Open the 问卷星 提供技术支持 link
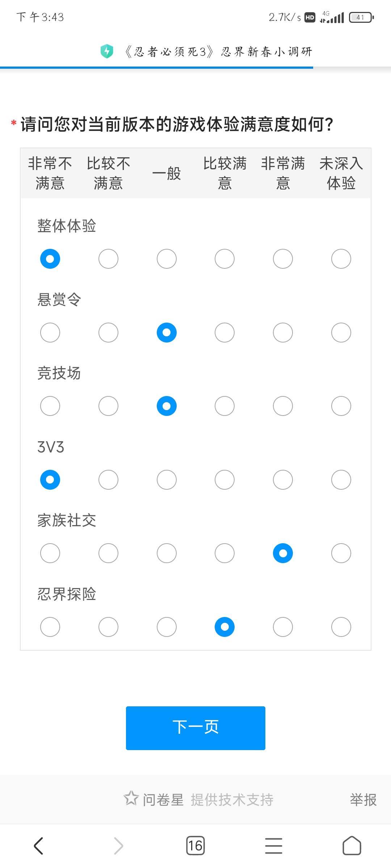This screenshot has width=391, height=868. click(x=208, y=800)
